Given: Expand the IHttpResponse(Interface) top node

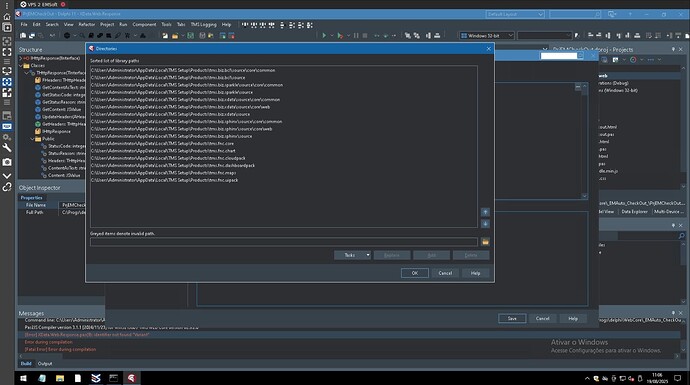Looking at the screenshot, I should (21, 58).
